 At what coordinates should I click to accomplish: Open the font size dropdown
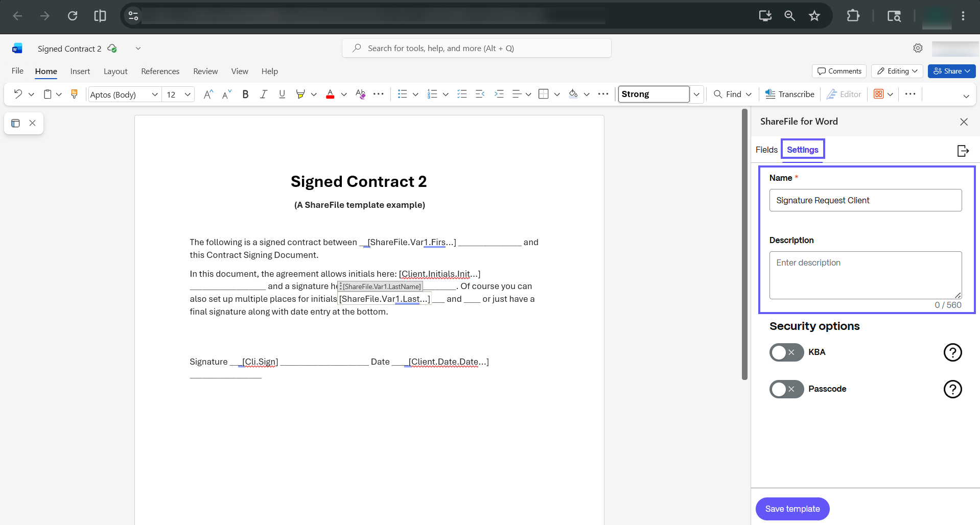188,94
